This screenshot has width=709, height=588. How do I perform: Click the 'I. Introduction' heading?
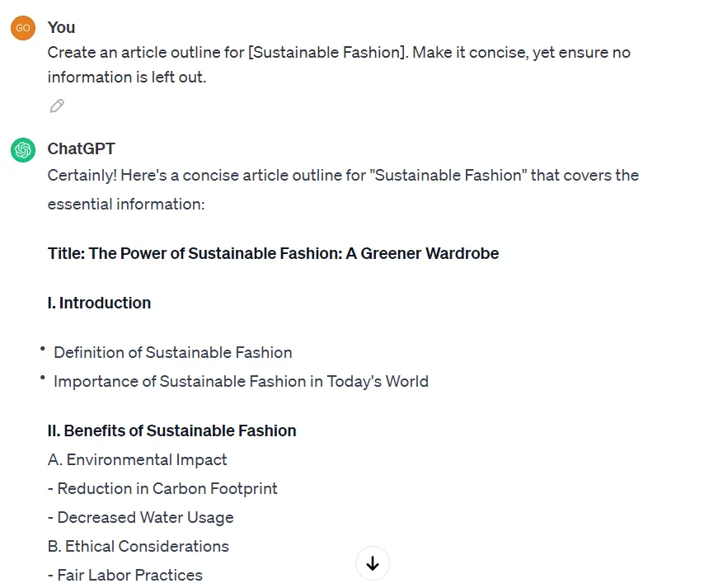point(99,303)
